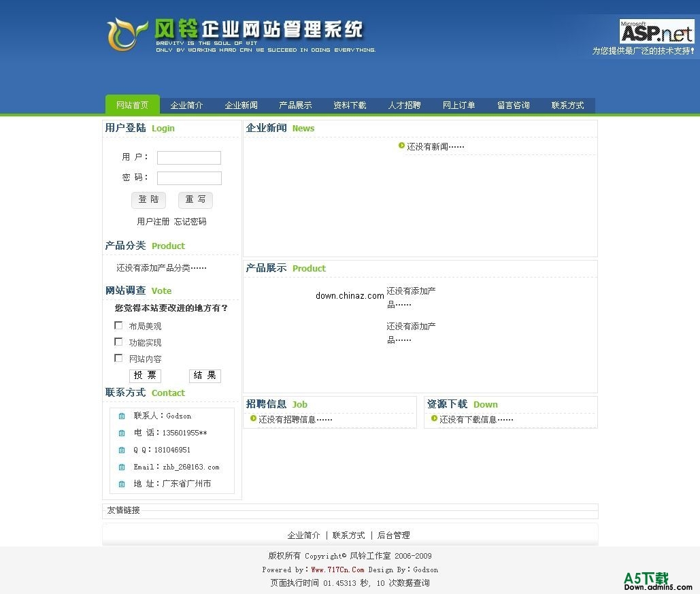Select the 留言咨询 menu item

tap(513, 105)
